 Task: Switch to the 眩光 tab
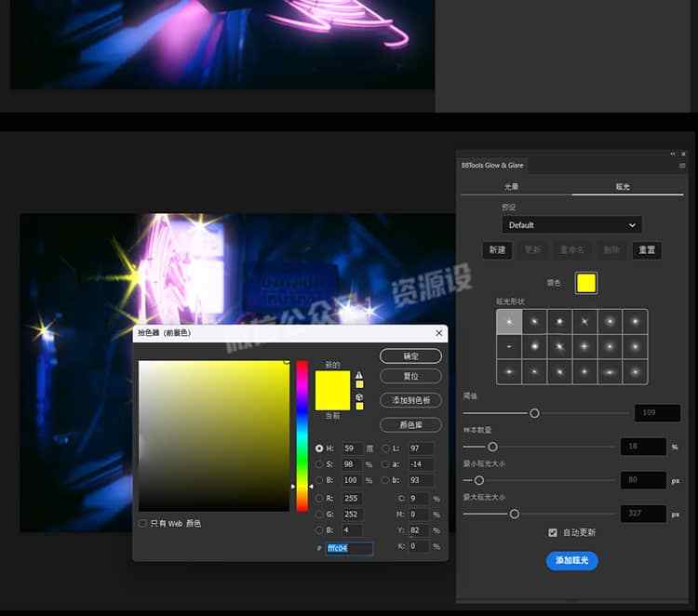pos(623,187)
